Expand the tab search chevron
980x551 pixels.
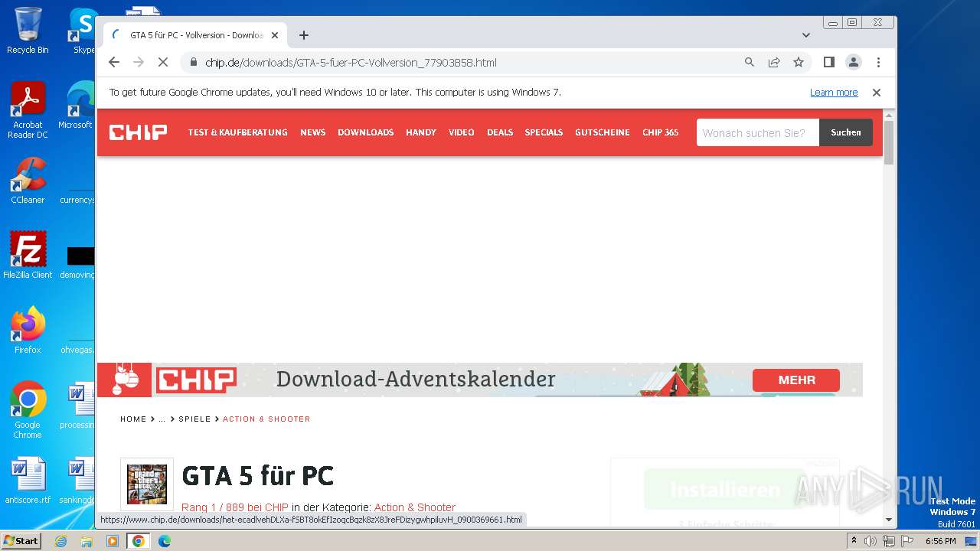806,35
